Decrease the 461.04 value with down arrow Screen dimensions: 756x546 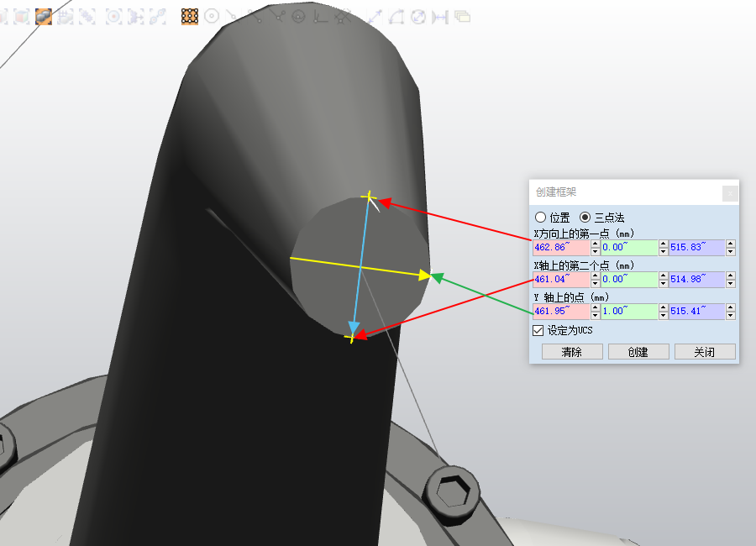click(595, 283)
